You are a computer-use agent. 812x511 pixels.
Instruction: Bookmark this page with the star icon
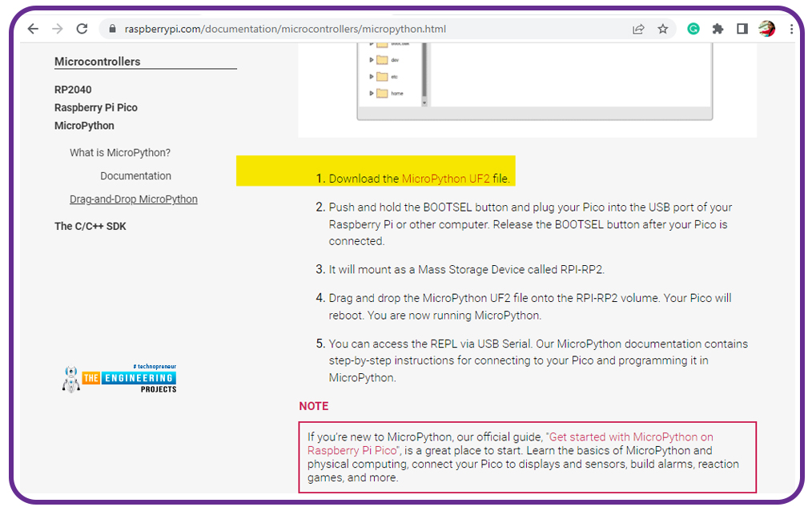tap(663, 29)
